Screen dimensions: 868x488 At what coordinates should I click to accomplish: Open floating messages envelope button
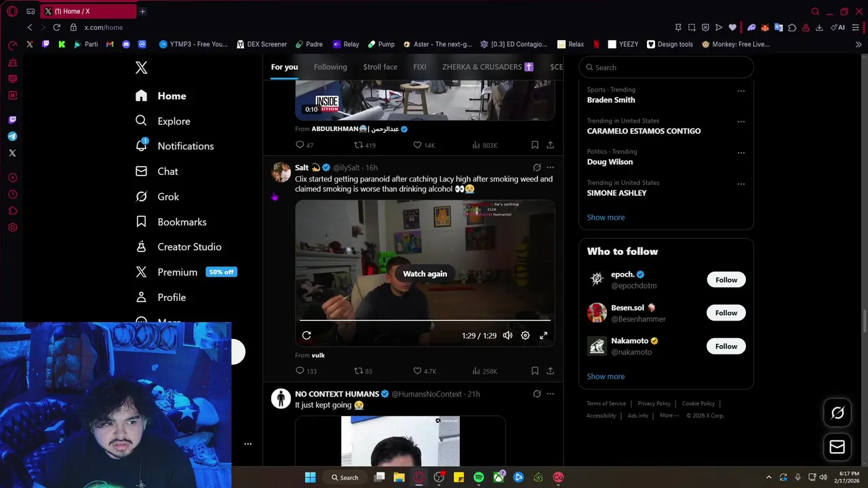pos(837,447)
